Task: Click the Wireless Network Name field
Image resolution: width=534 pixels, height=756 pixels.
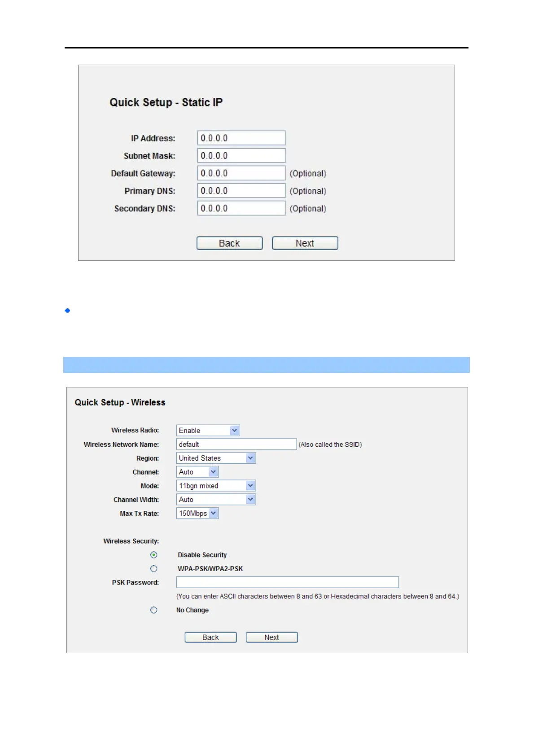Action: pos(236,444)
